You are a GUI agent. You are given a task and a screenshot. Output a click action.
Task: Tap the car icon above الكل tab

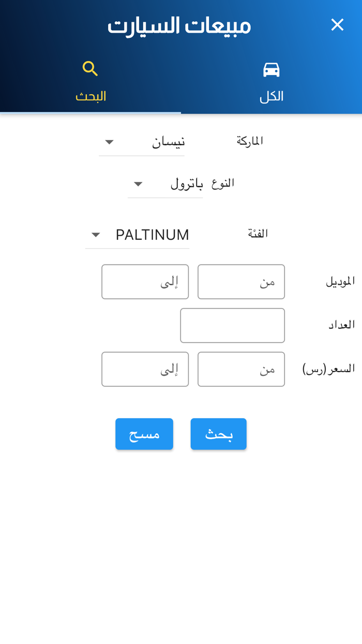tap(271, 69)
